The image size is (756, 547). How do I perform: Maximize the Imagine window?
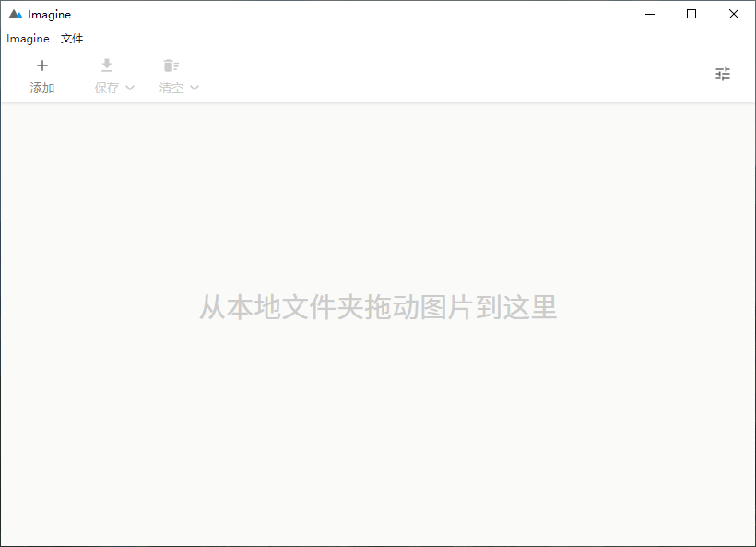coord(691,14)
